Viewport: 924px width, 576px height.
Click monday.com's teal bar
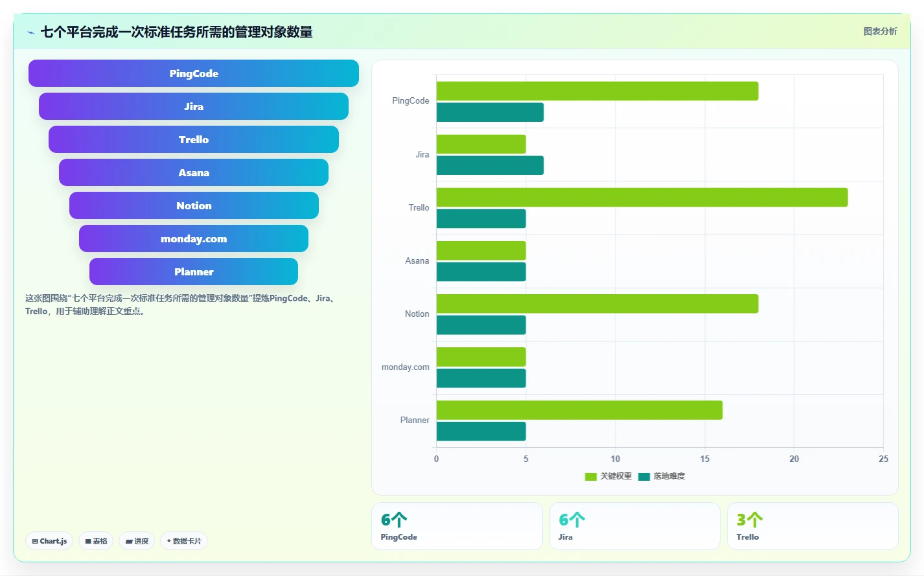coord(481,378)
